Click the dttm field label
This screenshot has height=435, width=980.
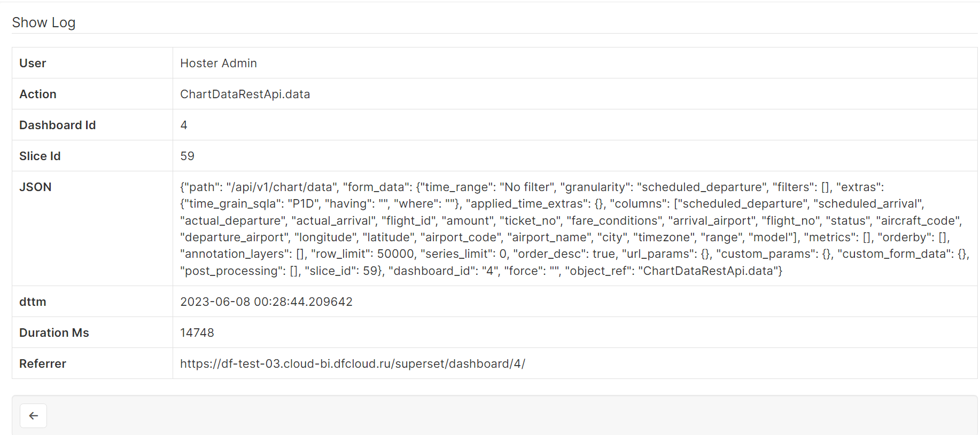coord(33,302)
